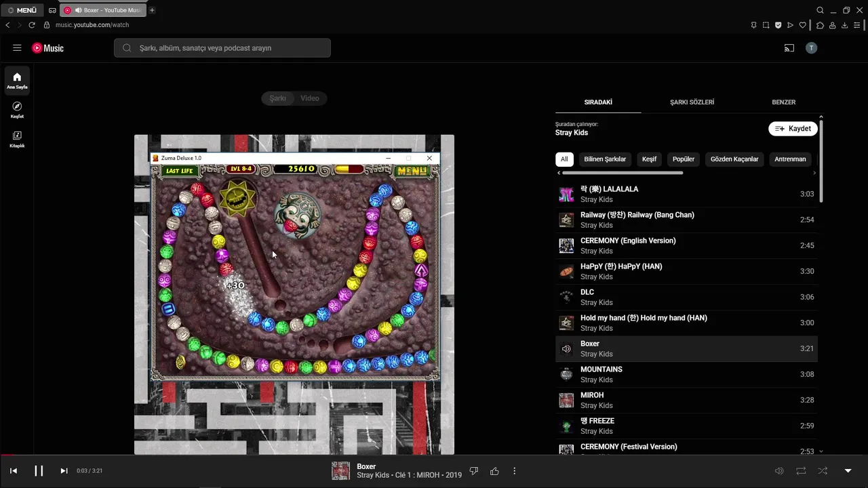Viewport: 868px width, 488px height.
Task: Select the All filter chip
Action: [x=564, y=159]
